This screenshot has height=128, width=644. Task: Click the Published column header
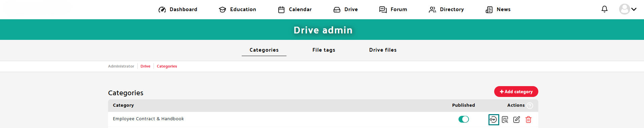pyautogui.click(x=464, y=105)
